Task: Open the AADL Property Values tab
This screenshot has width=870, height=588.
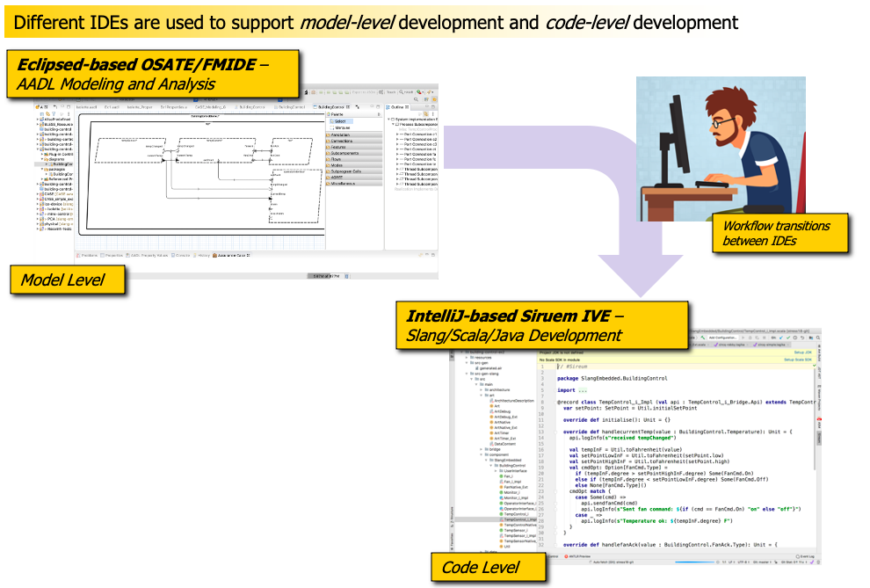Action: tap(149, 255)
